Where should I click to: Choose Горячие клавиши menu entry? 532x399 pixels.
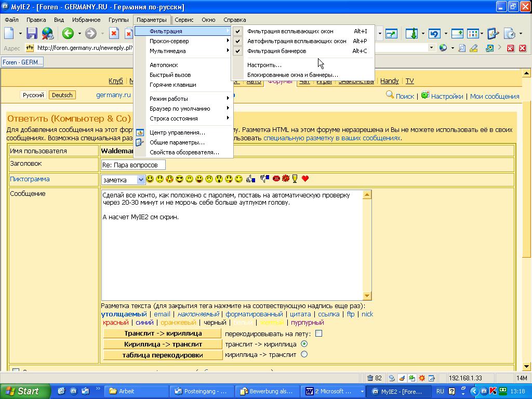coord(172,85)
